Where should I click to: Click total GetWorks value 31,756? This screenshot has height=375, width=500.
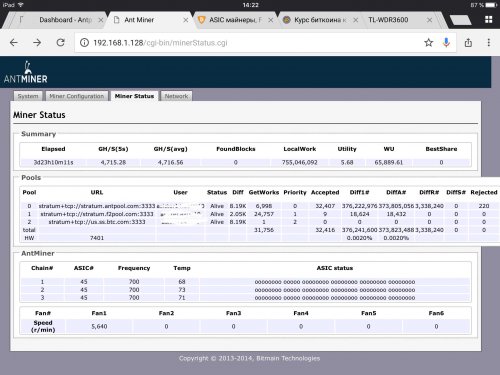(264, 230)
